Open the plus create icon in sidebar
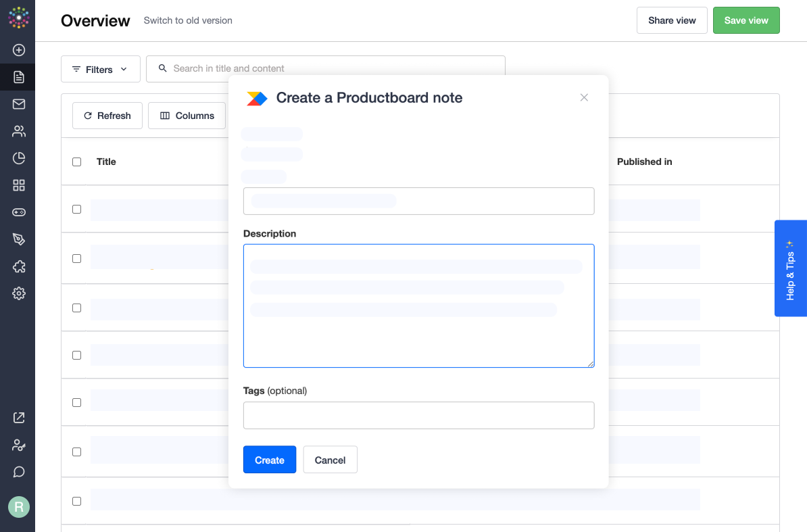Screen dimensions: 807x532 coord(18,50)
